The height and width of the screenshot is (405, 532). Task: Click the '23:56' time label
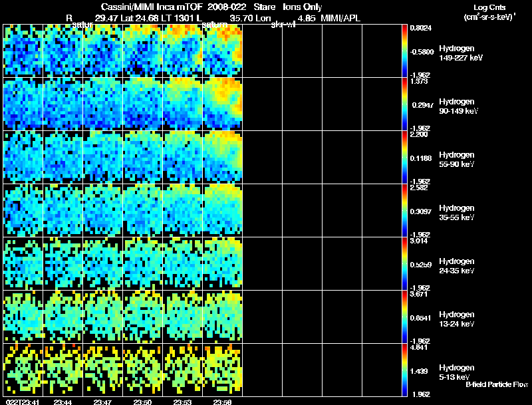point(222,402)
